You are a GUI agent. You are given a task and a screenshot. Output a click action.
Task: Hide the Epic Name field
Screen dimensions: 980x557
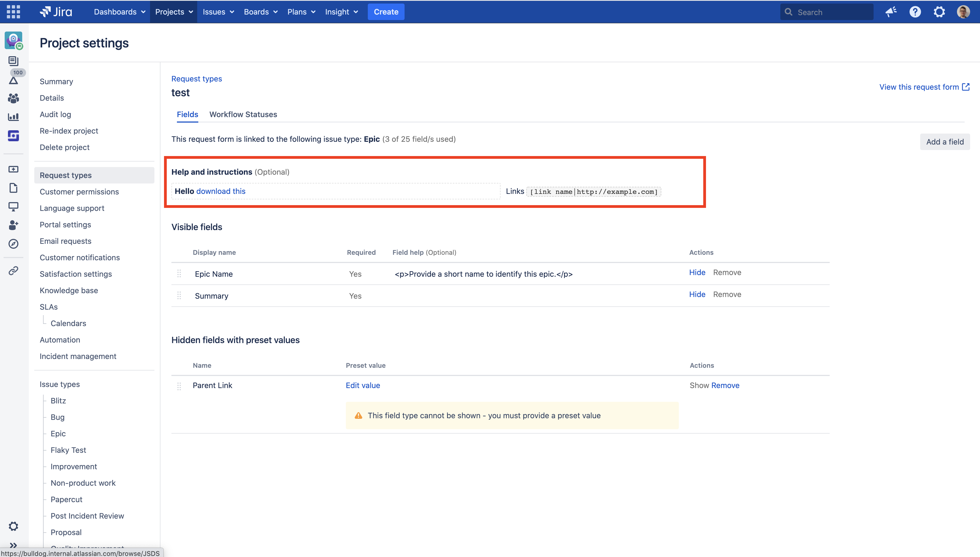pos(697,272)
